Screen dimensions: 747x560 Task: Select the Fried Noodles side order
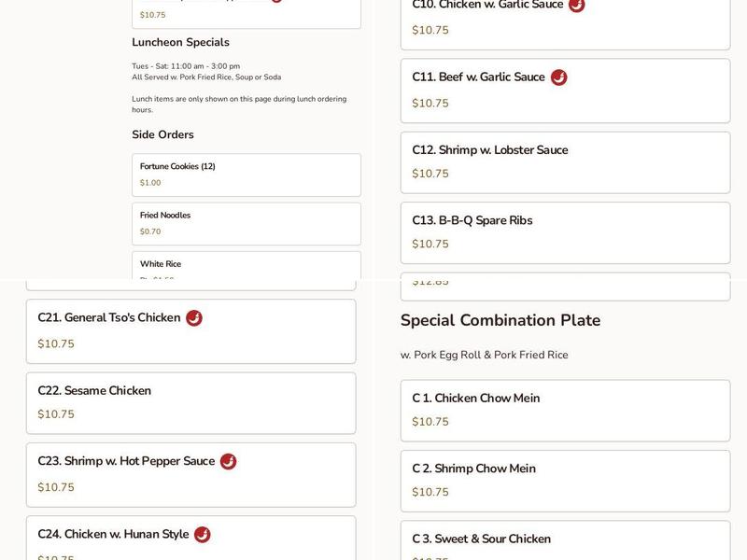[x=246, y=223]
